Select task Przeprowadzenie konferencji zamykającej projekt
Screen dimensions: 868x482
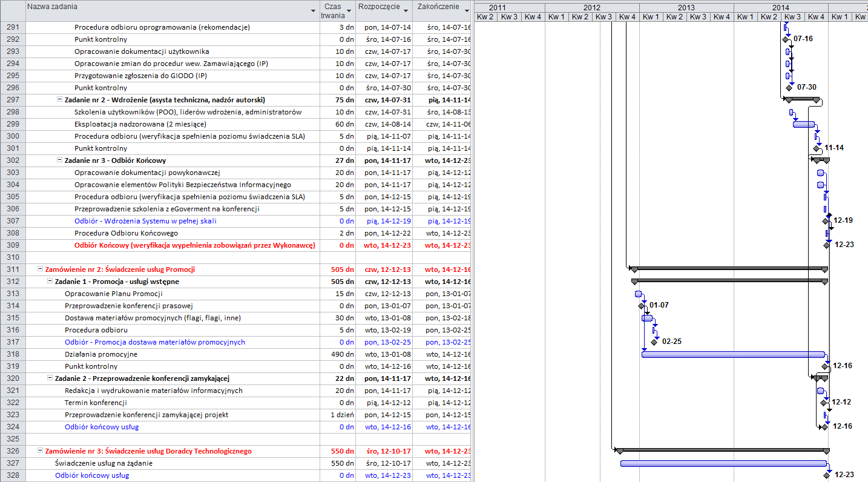146,415
